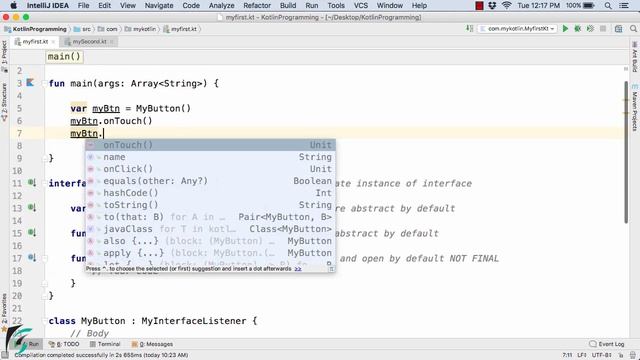This screenshot has width=640, height=360.
Task: Select to(that: B) completion suggestion
Action: click(210, 217)
